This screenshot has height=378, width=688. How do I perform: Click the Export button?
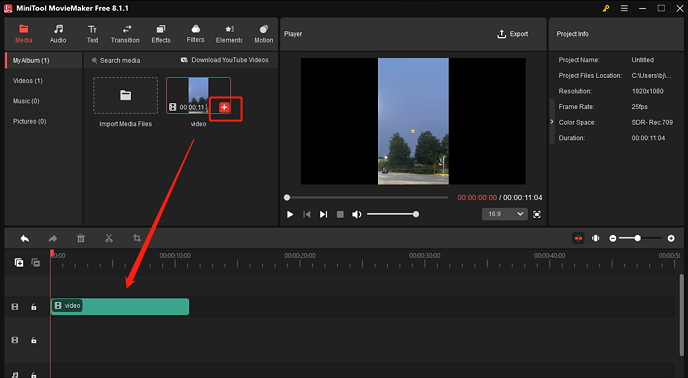(512, 34)
